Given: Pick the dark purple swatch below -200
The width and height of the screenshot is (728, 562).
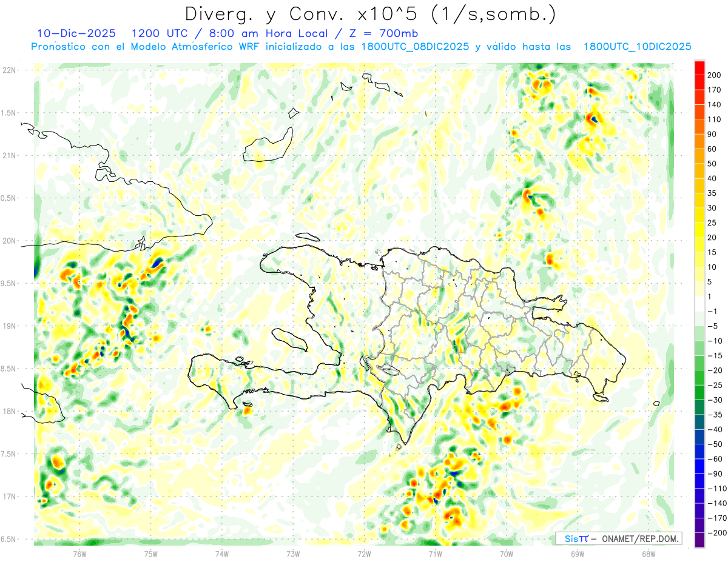Looking at the screenshot, I should pos(699,540).
